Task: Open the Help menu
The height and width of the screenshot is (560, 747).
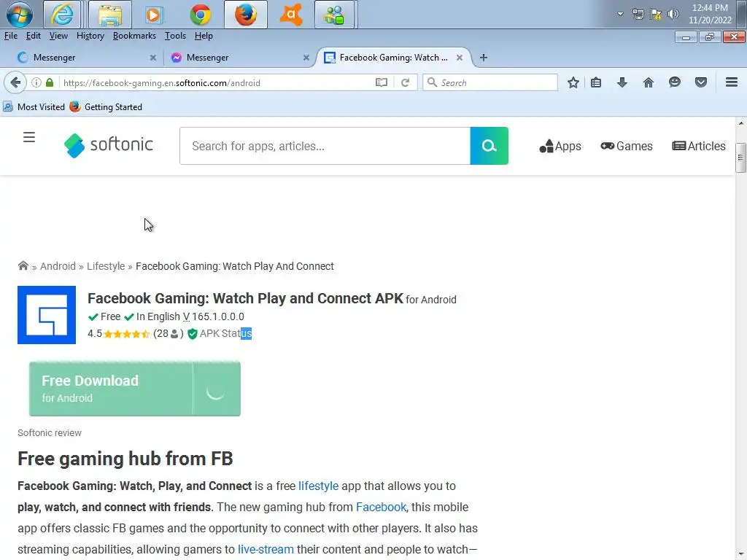Action: [204, 36]
